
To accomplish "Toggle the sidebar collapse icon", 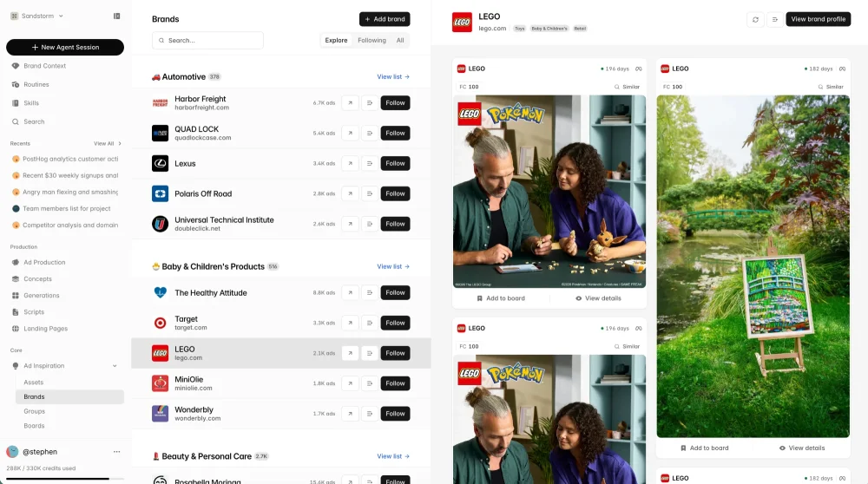I will tap(117, 16).
